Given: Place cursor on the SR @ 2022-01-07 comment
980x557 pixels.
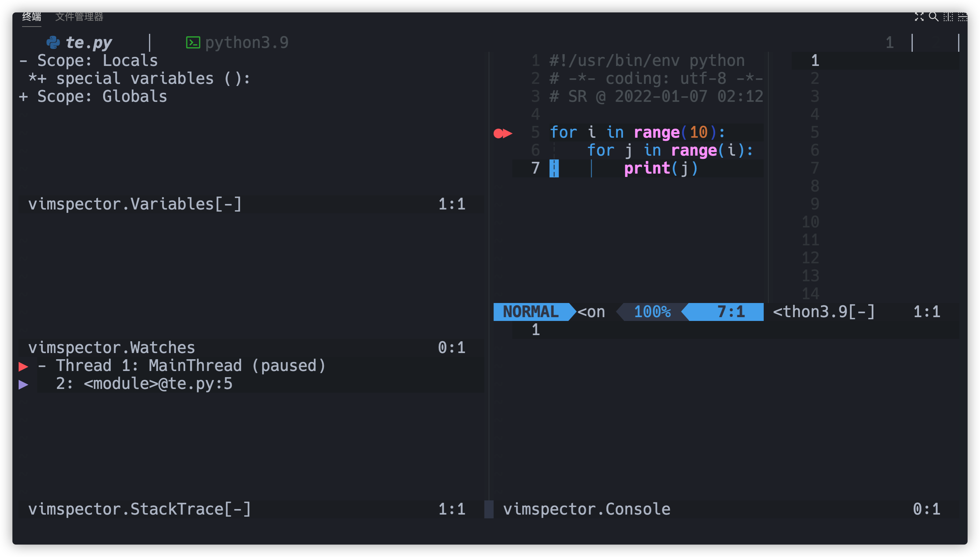Looking at the screenshot, I should tap(656, 96).
